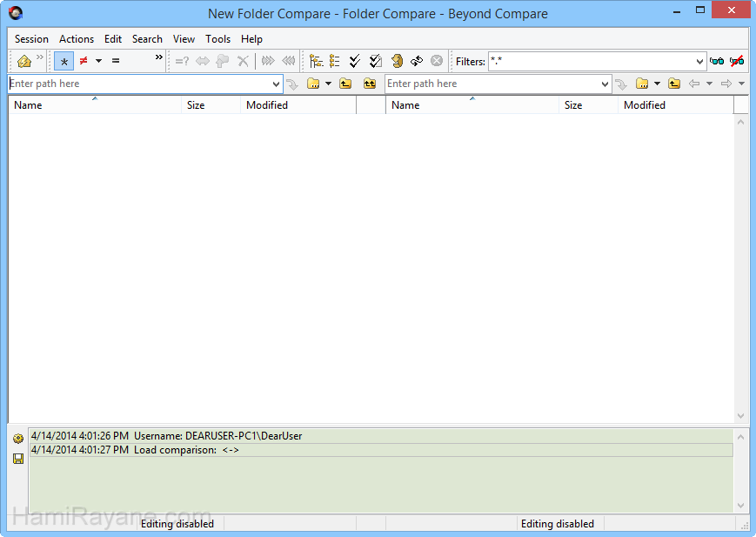Open the Search menu
This screenshot has height=537, width=756.
pyautogui.click(x=147, y=39)
